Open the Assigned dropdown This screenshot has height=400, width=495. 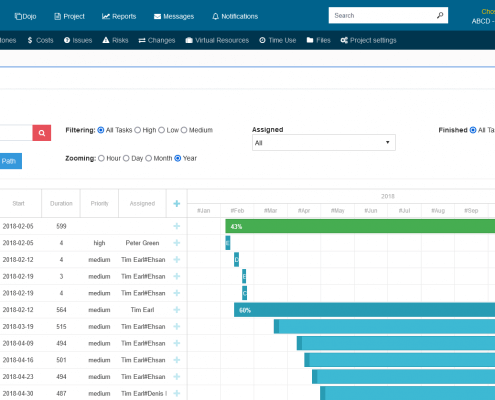324,143
